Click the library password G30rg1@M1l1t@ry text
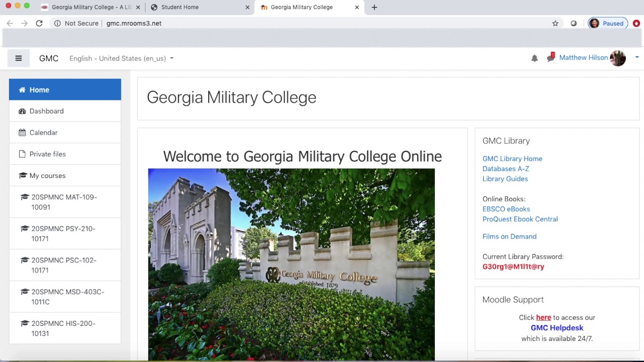The width and height of the screenshot is (644, 362). point(513,267)
